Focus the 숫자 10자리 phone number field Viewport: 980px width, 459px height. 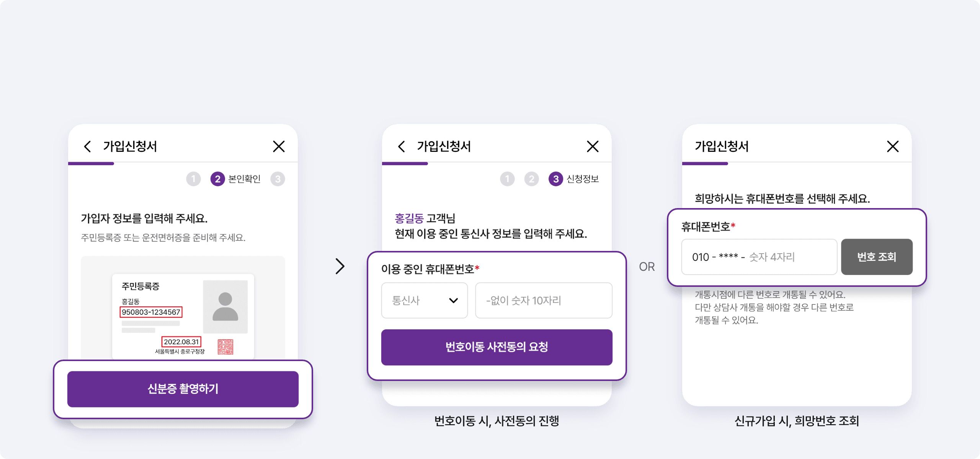tap(544, 301)
